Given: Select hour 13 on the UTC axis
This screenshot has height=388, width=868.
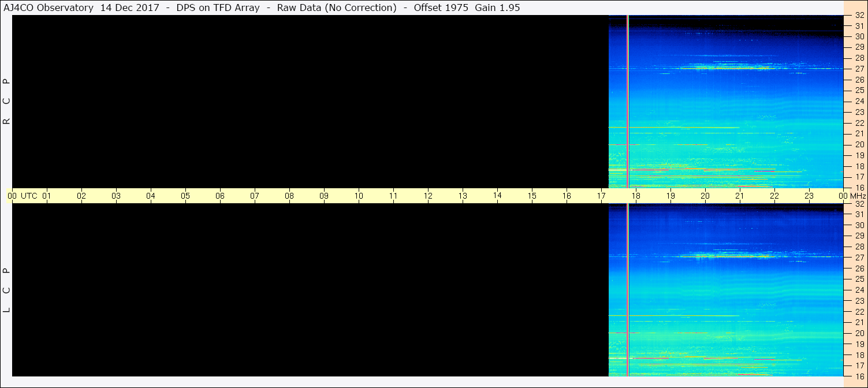Looking at the screenshot, I should pyautogui.click(x=463, y=196).
